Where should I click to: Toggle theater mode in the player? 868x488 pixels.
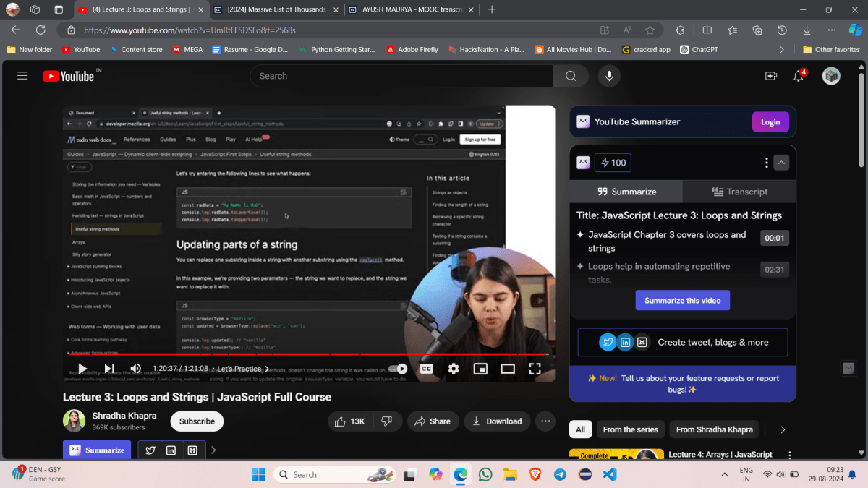(x=508, y=369)
